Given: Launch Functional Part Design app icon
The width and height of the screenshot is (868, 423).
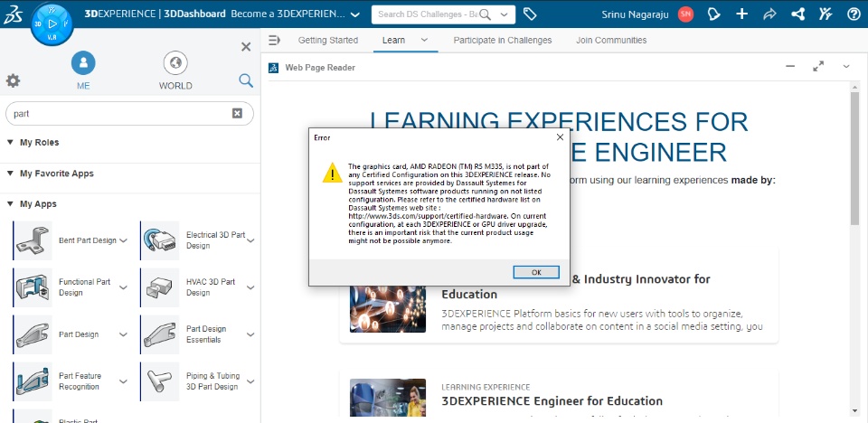Looking at the screenshot, I should (x=33, y=287).
